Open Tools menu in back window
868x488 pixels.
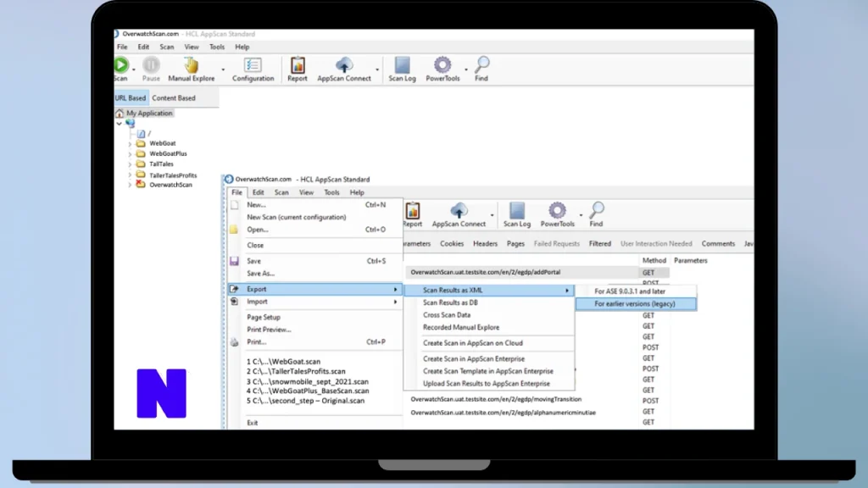tap(217, 47)
